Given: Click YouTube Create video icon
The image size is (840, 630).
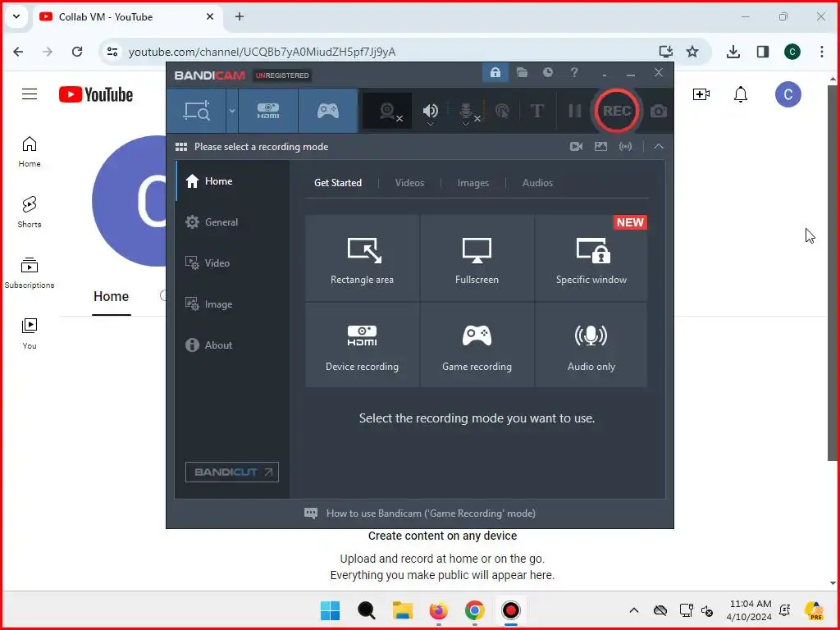Looking at the screenshot, I should pyautogui.click(x=701, y=94).
